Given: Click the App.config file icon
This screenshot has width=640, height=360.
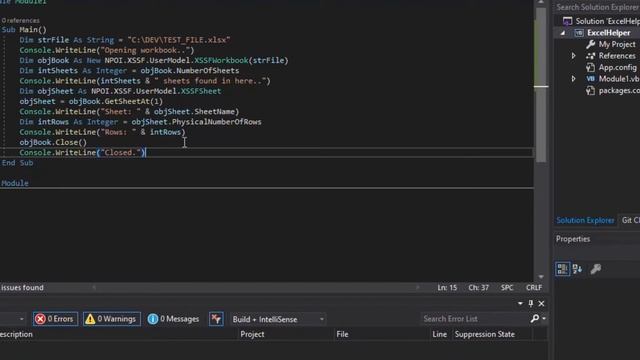Looking at the screenshot, I should point(590,67).
